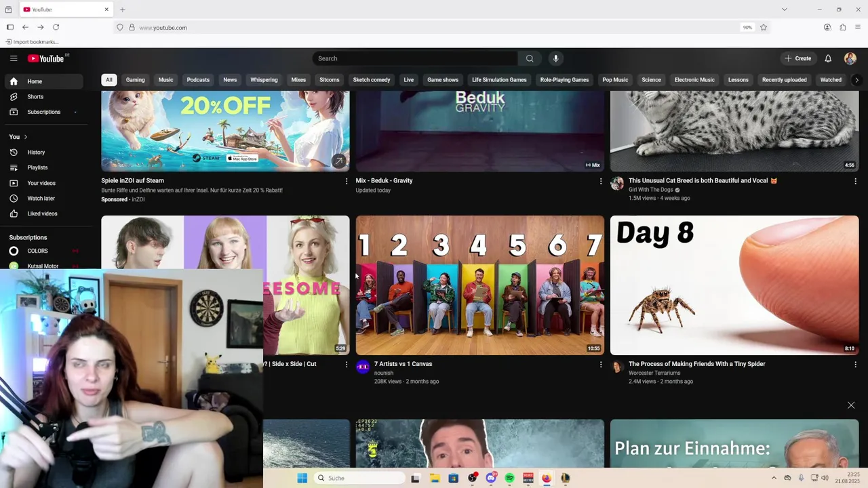This screenshot has width=868, height=488.
Task: Open more options for 7 Artists vs 1 Canvas
Action: [x=600, y=365]
